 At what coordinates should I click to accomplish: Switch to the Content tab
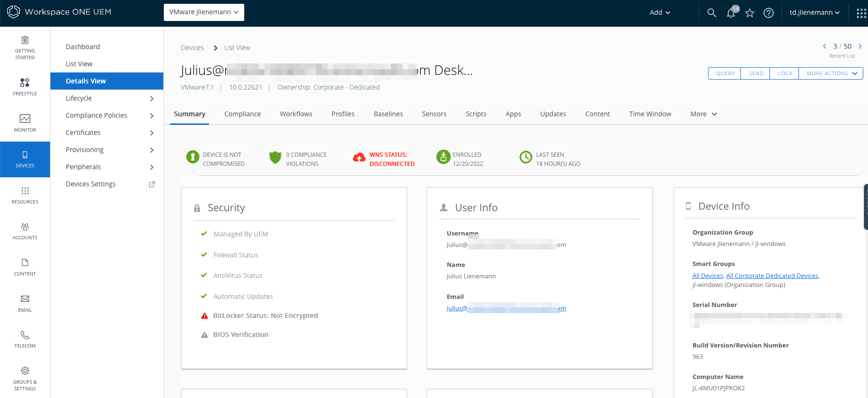pos(598,114)
